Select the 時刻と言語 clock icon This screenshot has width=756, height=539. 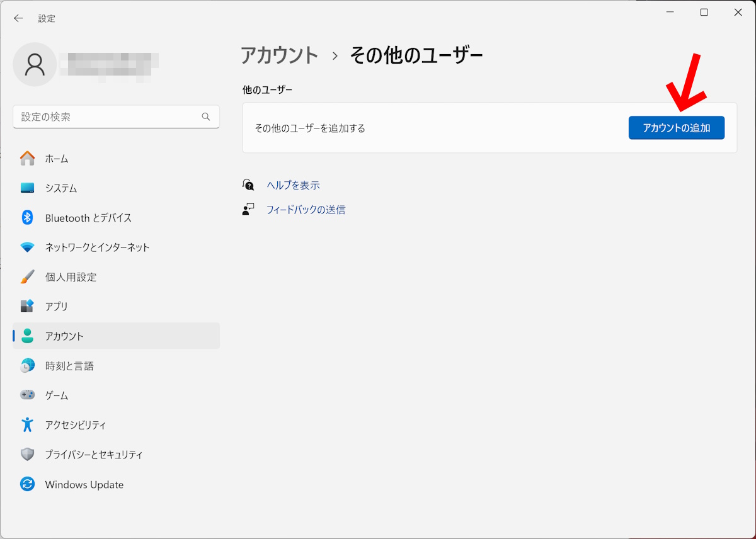click(x=28, y=365)
